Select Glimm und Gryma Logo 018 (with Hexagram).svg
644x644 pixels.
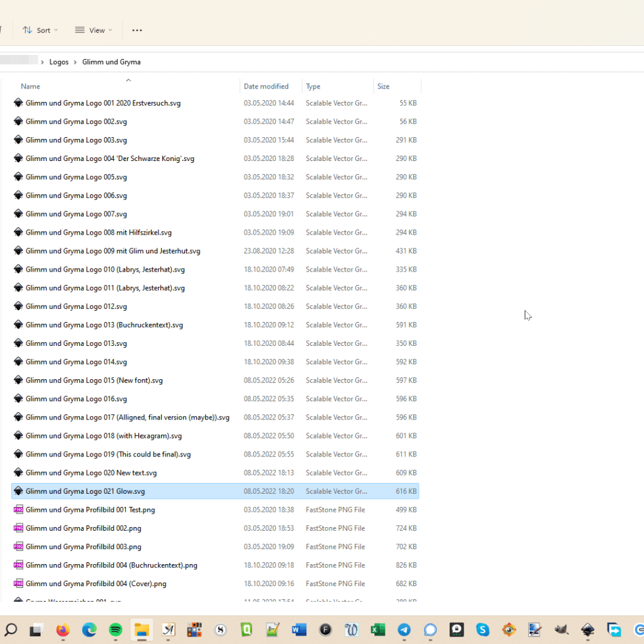(104, 436)
